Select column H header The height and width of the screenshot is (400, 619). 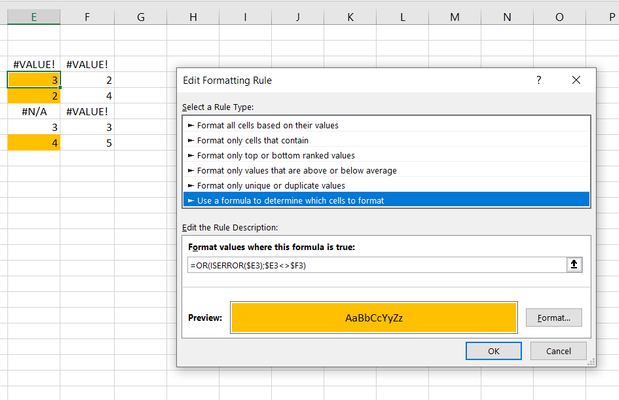(193, 17)
